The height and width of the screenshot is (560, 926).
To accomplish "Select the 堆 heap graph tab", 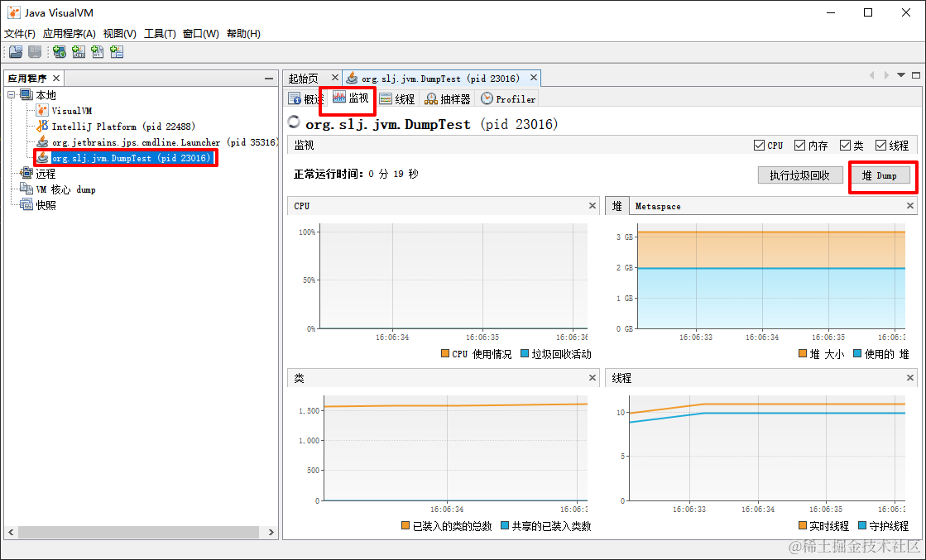I will coord(617,206).
